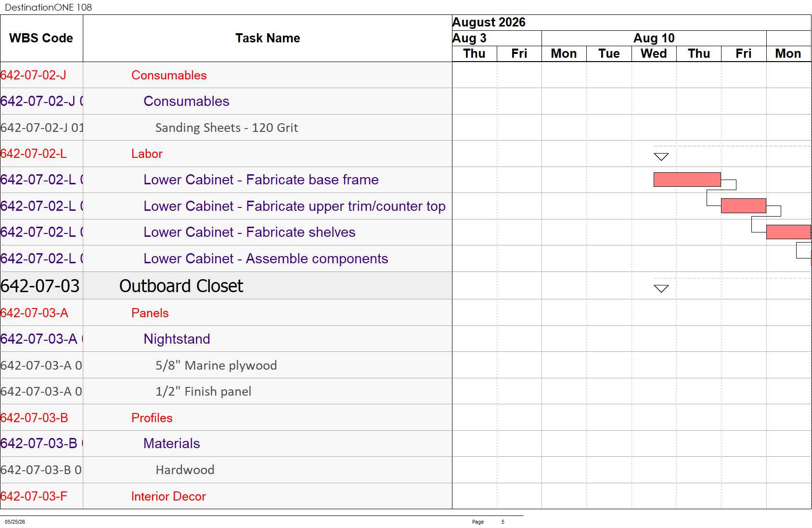Screen dimensions: 812x528
Task: Click the WBS Code column header
Action: [41, 38]
